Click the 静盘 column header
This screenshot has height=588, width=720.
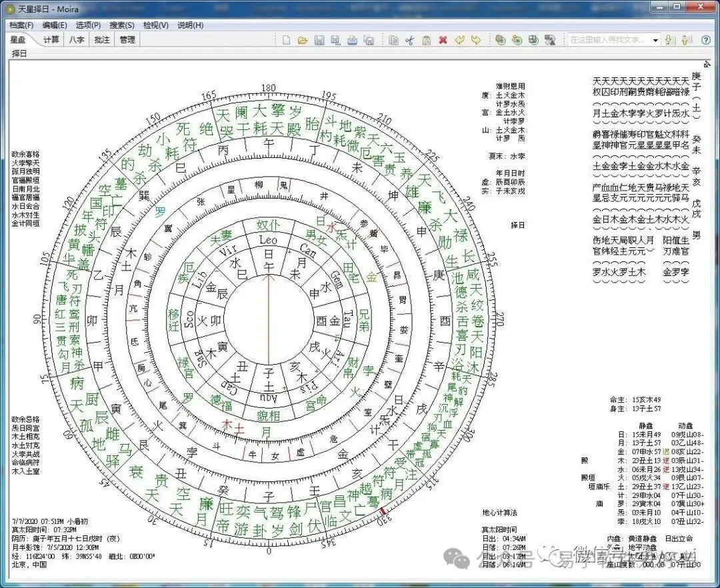(645, 425)
